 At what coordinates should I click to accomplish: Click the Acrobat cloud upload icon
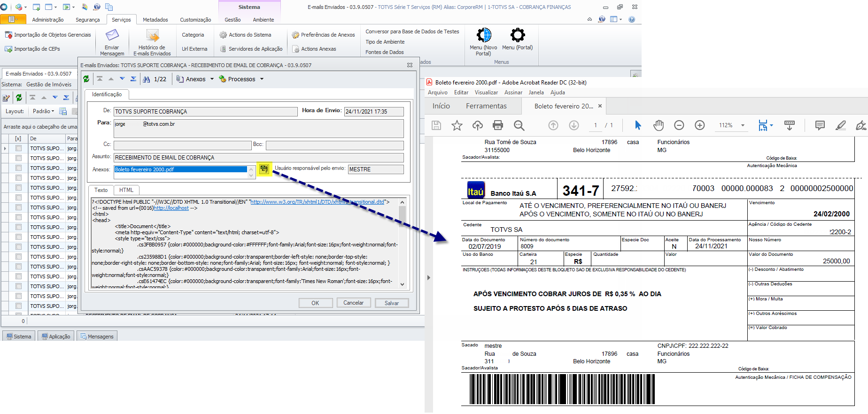pos(478,125)
